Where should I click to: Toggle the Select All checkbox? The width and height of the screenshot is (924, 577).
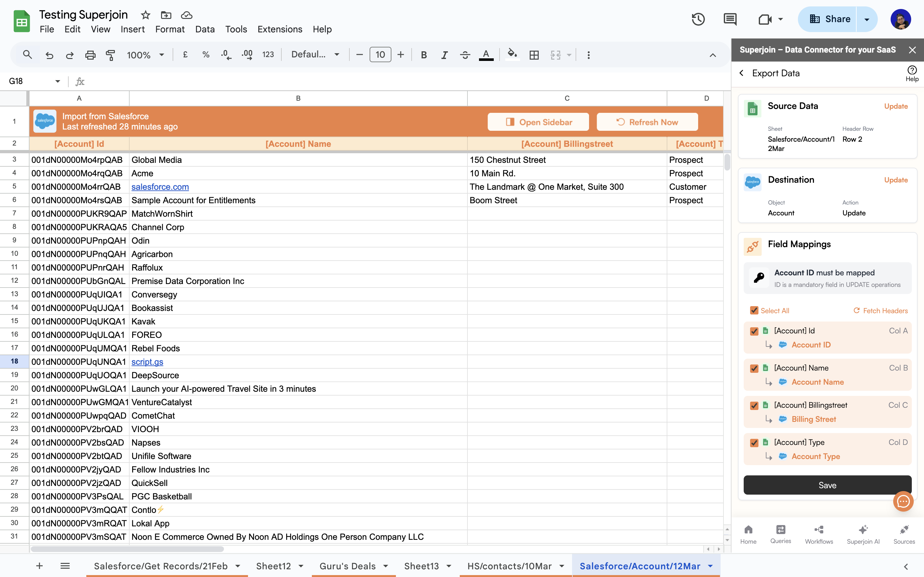click(x=754, y=311)
